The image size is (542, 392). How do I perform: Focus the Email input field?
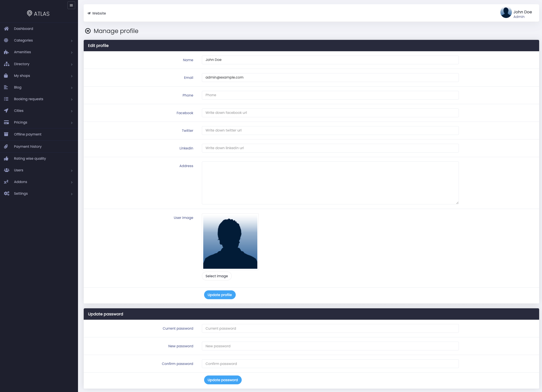[x=330, y=77]
